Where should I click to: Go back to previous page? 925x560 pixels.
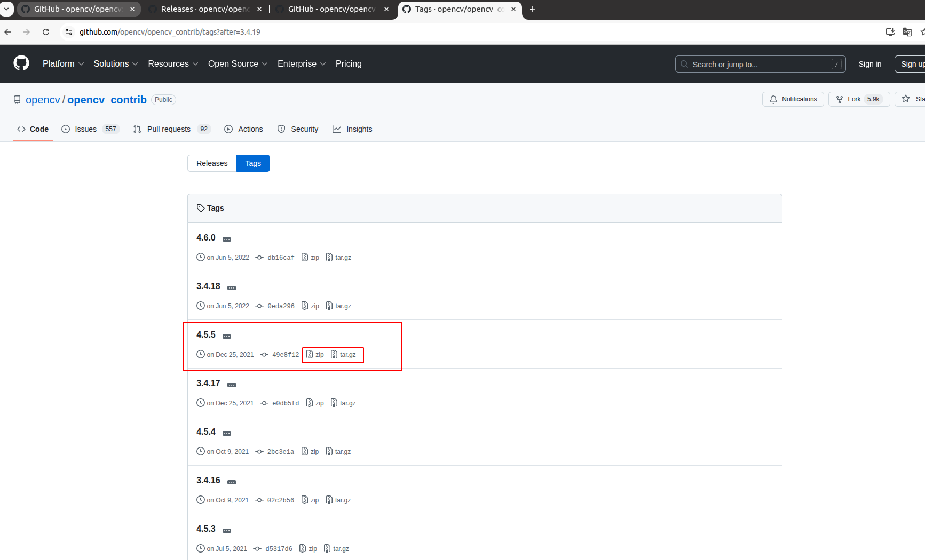tap(7, 32)
